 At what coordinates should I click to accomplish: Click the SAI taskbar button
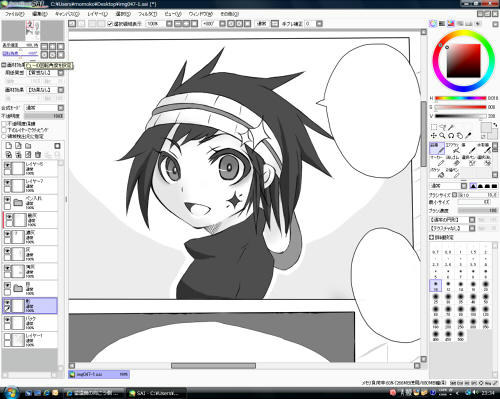pos(156,393)
